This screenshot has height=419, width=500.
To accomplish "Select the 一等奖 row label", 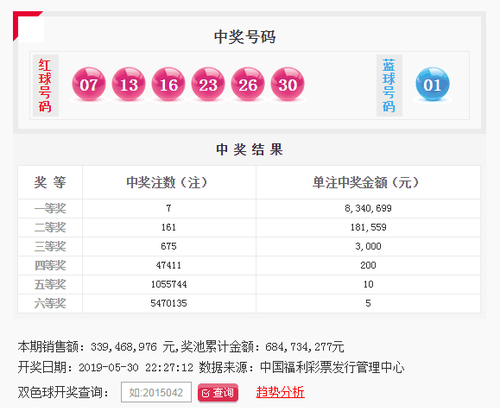I will coord(50,209).
